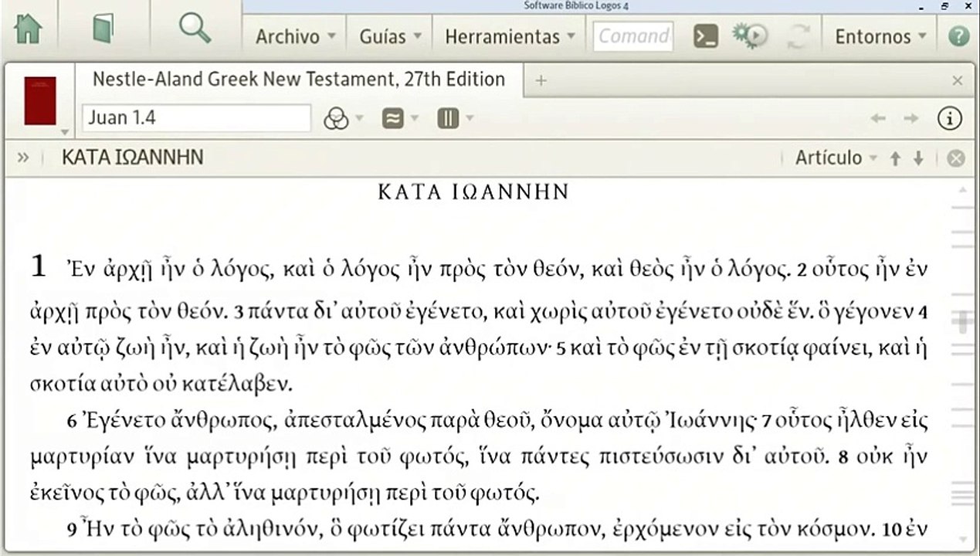
Task: Click chapter number 1
Action: pyautogui.click(x=39, y=267)
